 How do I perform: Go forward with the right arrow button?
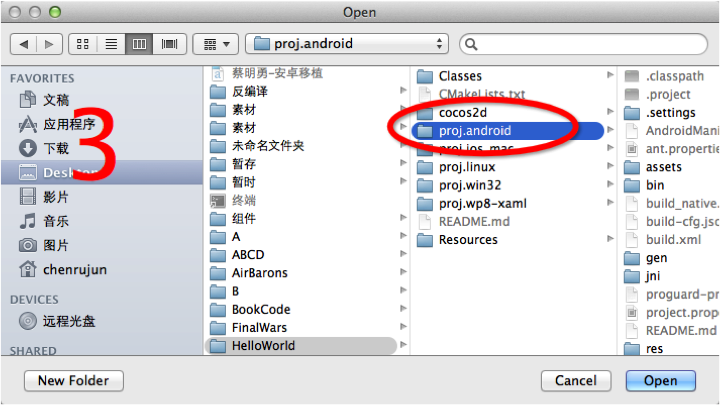point(50,44)
